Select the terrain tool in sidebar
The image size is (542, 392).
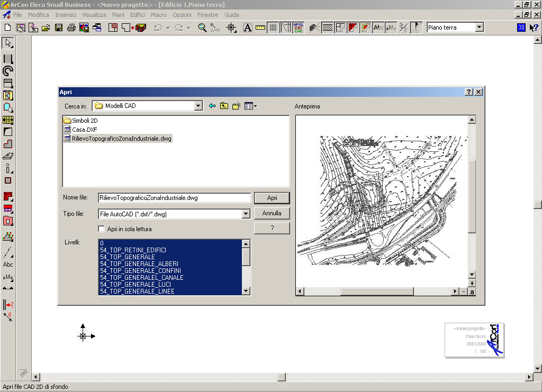click(8, 237)
